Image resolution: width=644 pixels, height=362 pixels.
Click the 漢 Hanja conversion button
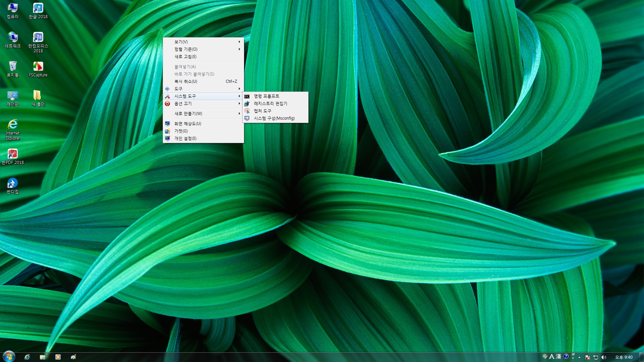[558, 356]
